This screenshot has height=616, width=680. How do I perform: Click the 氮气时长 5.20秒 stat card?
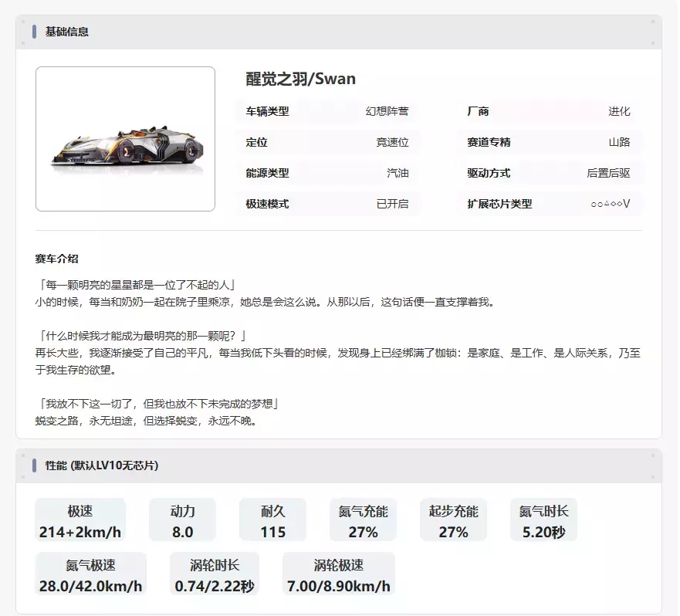click(543, 520)
